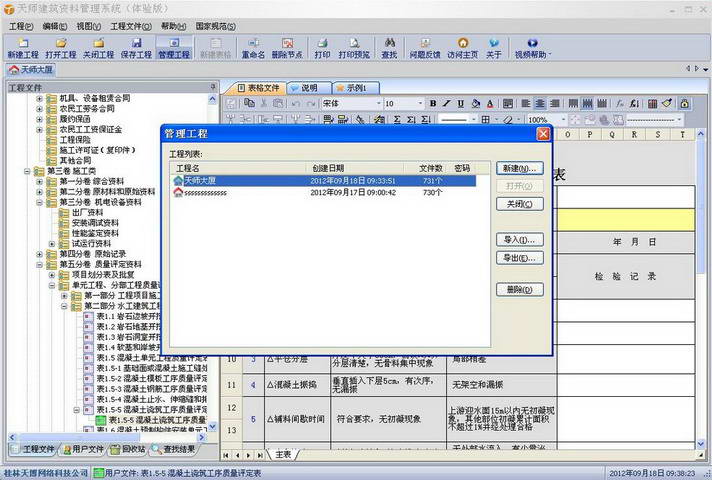
Task: Toggle italic formatting button
Action: pos(447,104)
